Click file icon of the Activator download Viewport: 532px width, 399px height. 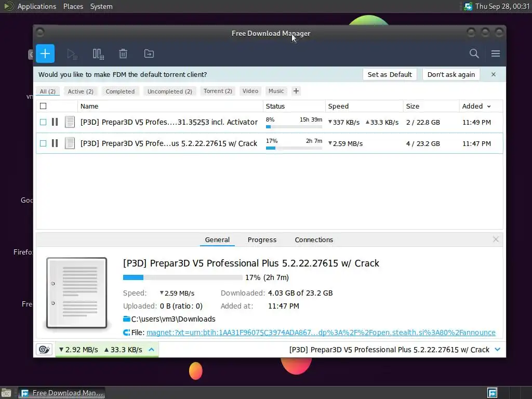click(x=70, y=122)
